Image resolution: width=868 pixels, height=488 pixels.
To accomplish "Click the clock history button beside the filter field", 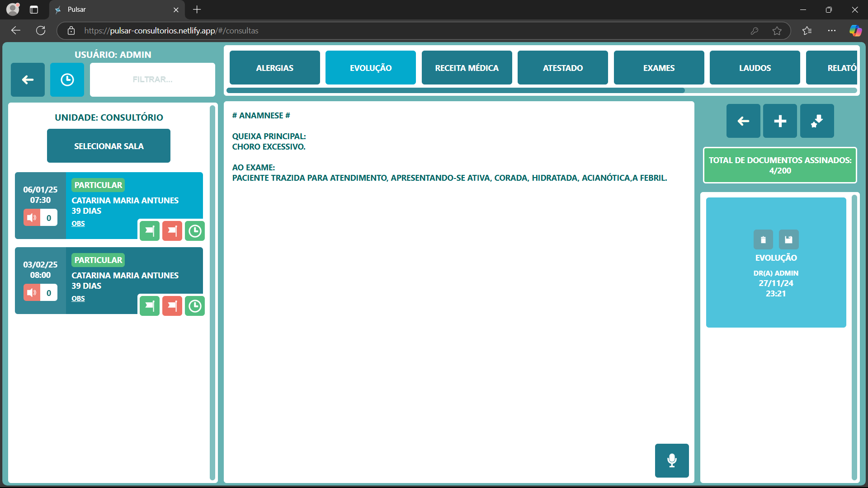I will click(x=67, y=80).
